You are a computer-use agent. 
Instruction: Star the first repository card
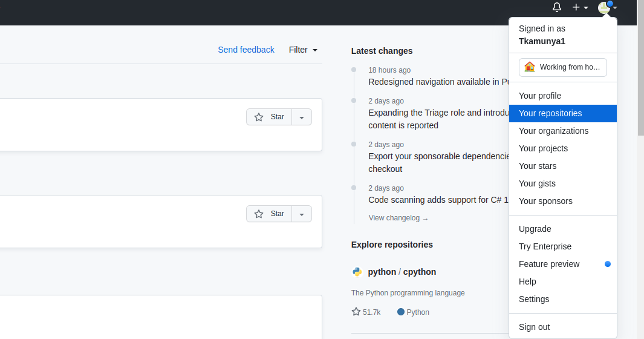[269, 117]
